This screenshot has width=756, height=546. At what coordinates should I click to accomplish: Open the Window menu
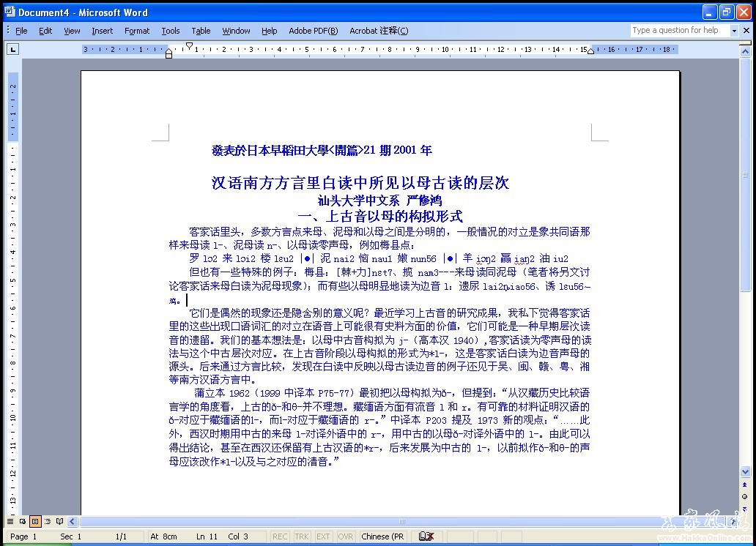(236, 31)
